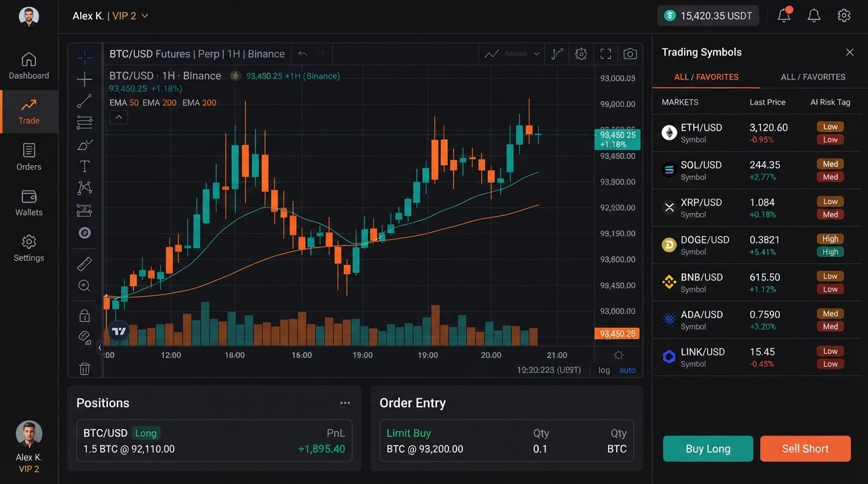
Task: Activate the zoom magnifier tool
Action: pyautogui.click(x=85, y=285)
